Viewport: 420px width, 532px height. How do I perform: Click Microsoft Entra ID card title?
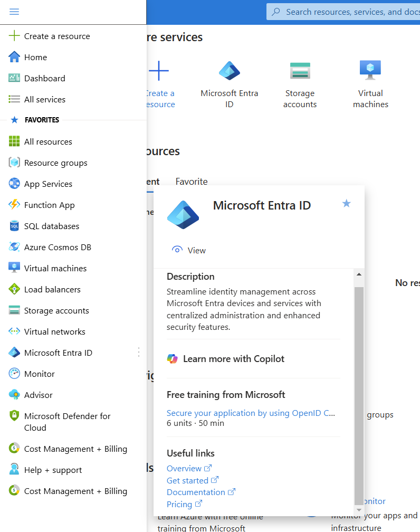point(262,205)
